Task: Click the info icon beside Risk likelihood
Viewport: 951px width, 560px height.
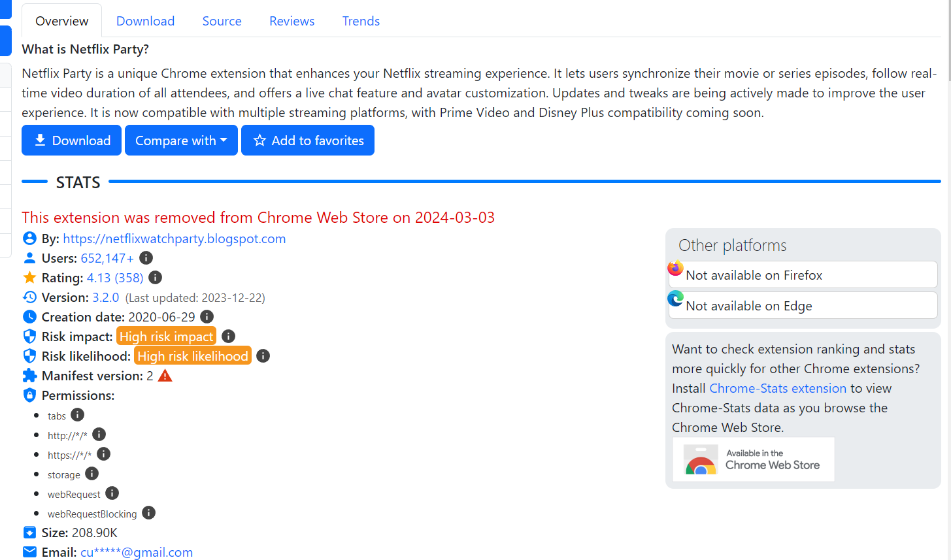Action: coord(263,356)
